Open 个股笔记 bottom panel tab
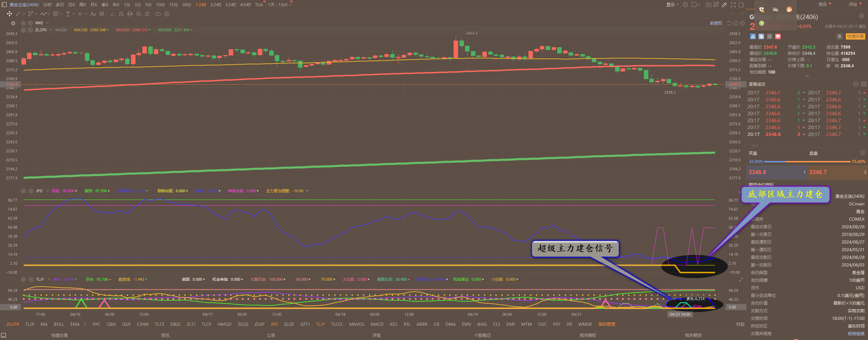868x340 pixels. pyautogui.click(x=482, y=335)
